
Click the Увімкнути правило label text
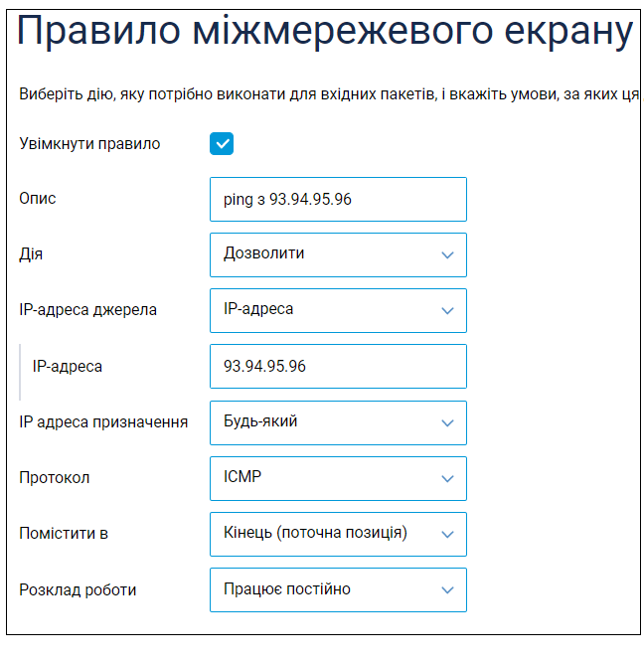[x=89, y=144]
